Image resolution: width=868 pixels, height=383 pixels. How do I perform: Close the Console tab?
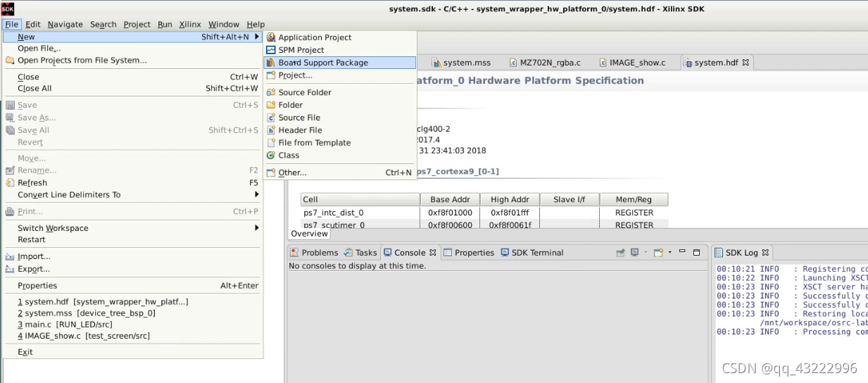pyautogui.click(x=434, y=253)
